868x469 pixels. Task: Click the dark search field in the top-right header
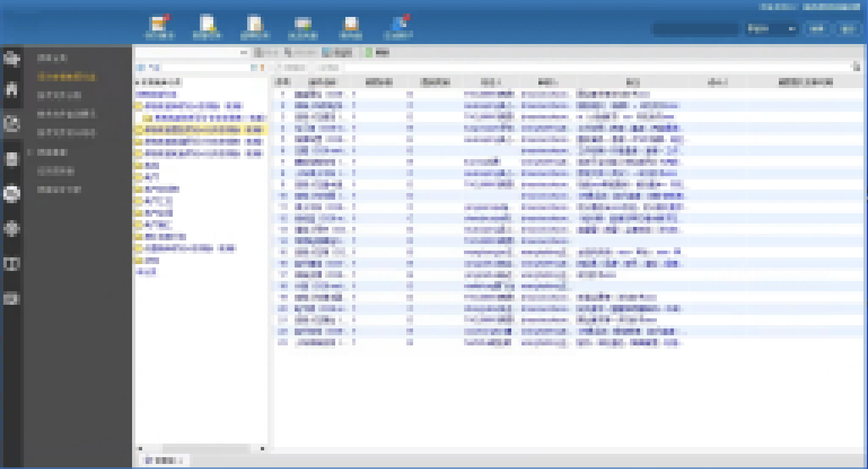[695, 29]
